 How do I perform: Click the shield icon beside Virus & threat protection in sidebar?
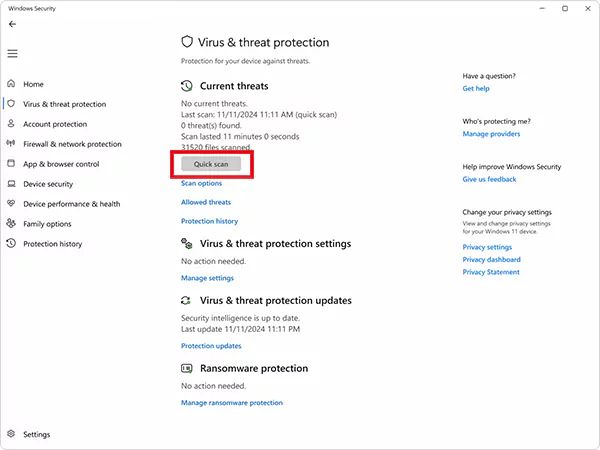click(11, 103)
